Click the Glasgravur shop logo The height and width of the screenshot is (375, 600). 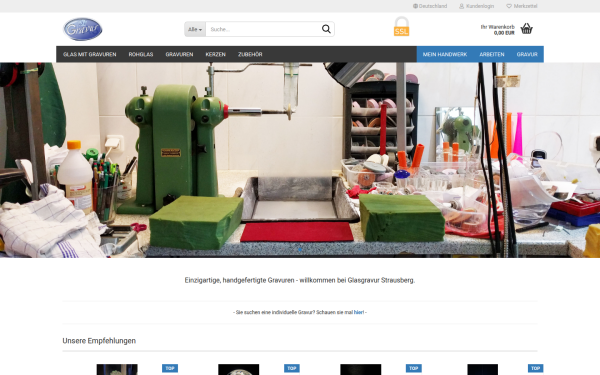click(83, 29)
